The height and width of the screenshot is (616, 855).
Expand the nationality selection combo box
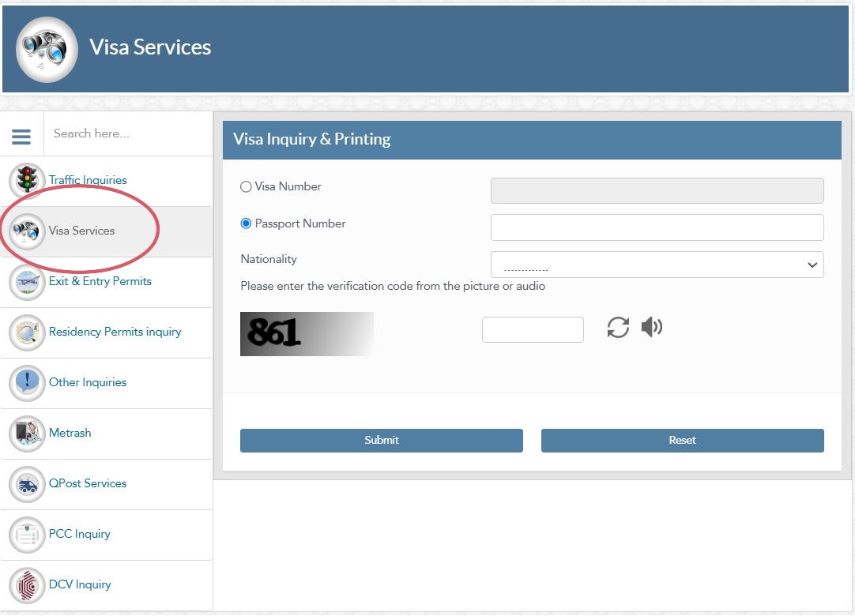click(x=812, y=265)
